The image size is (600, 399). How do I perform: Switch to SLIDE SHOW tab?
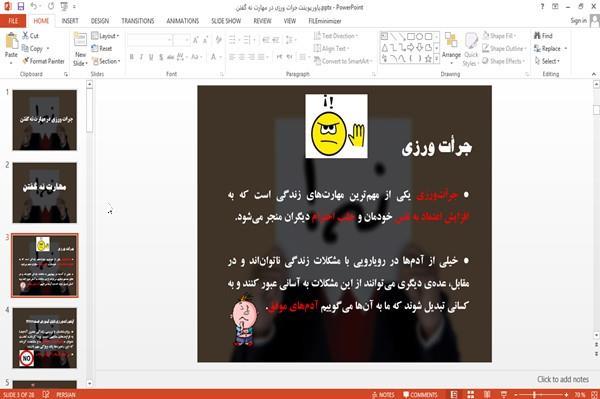coord(226,21)
